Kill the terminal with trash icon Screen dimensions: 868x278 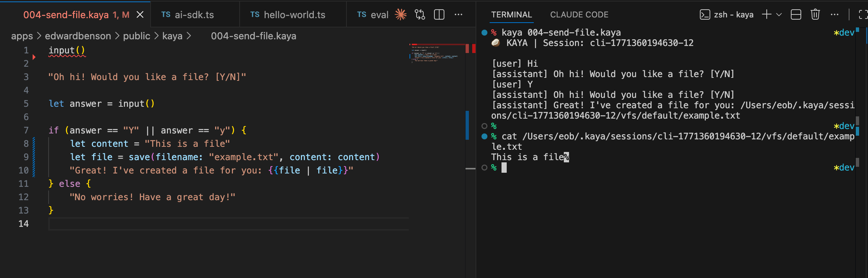815,15
